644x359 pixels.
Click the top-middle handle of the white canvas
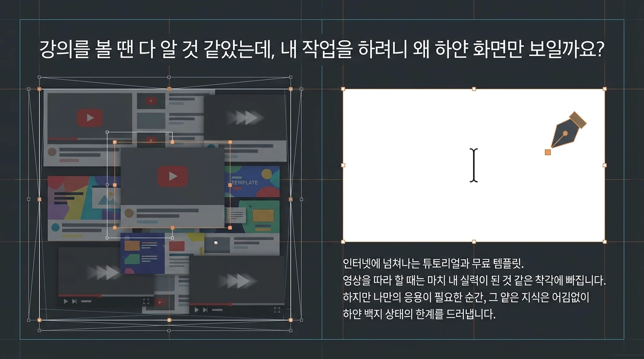pyautogui.click(x=474, y=89)
